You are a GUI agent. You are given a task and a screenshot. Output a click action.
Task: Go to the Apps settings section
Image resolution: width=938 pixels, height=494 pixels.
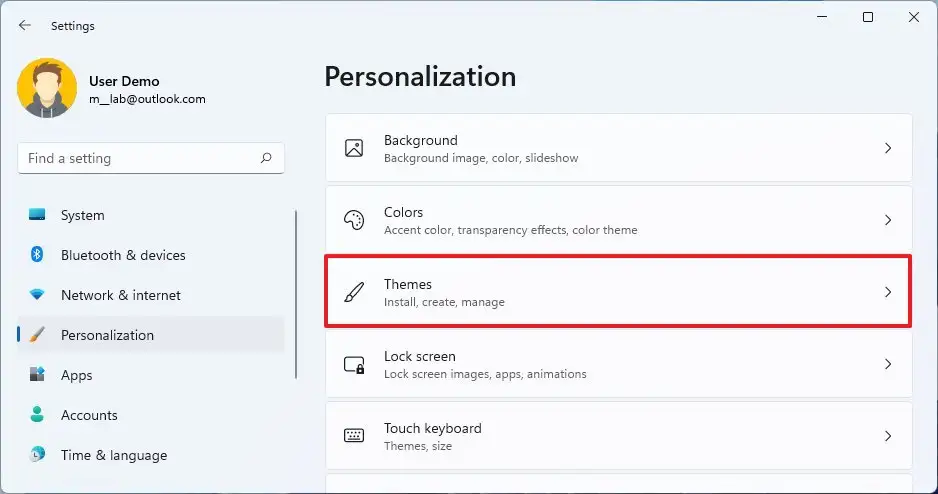(76, 375)
